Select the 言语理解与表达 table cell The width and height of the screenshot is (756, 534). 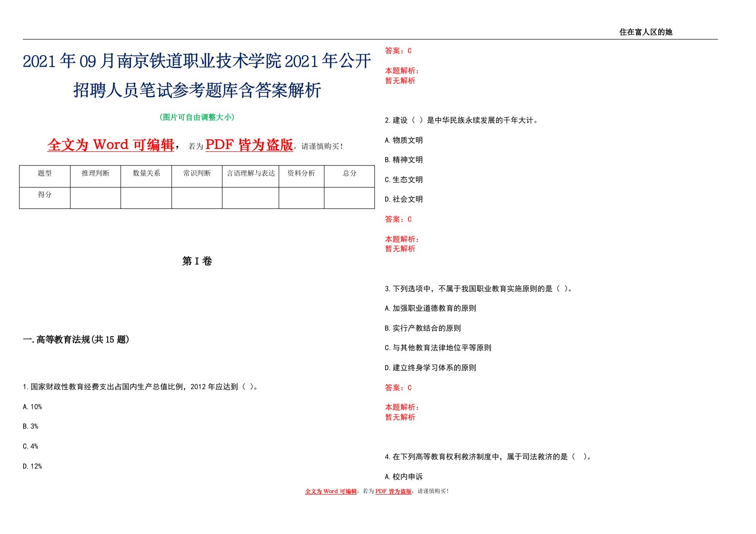(x=251, y=176)
